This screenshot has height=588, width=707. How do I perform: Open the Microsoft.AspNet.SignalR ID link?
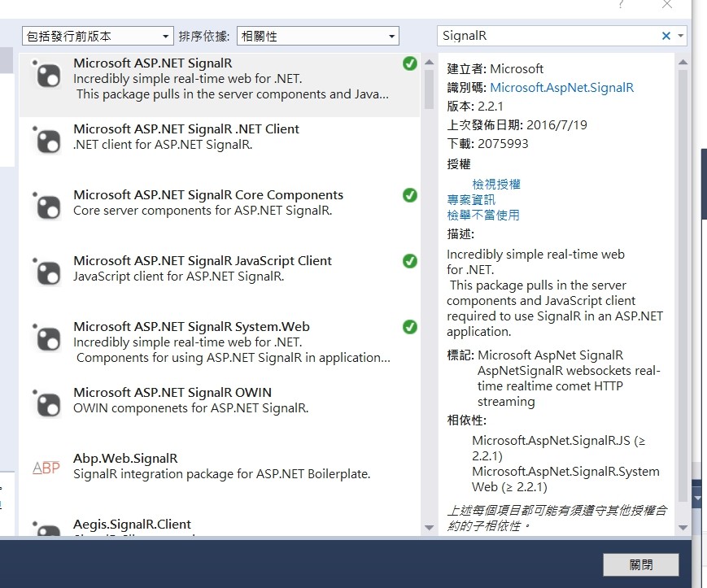561,87
